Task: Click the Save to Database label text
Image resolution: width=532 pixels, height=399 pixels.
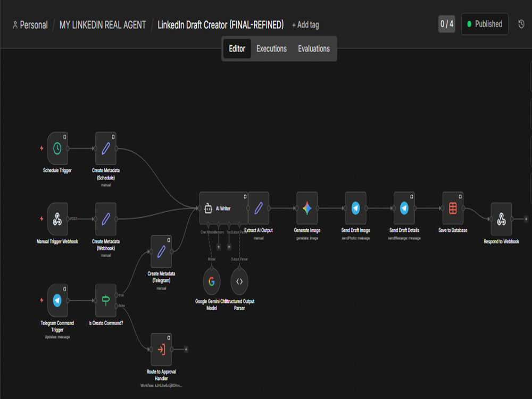Action: pyautogui.click(x=453, y=230)
